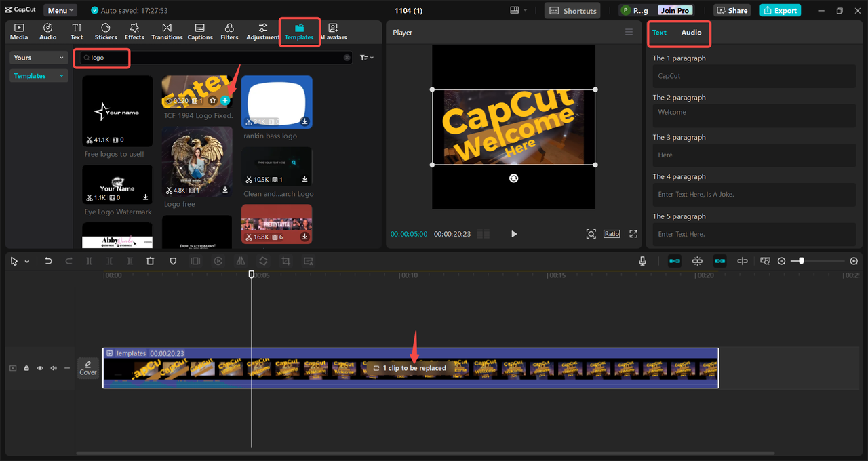The height and width of the screenshot is (461, 868).
Task: Click the '1 clip to be replaced' label
Action: [410, 368]
